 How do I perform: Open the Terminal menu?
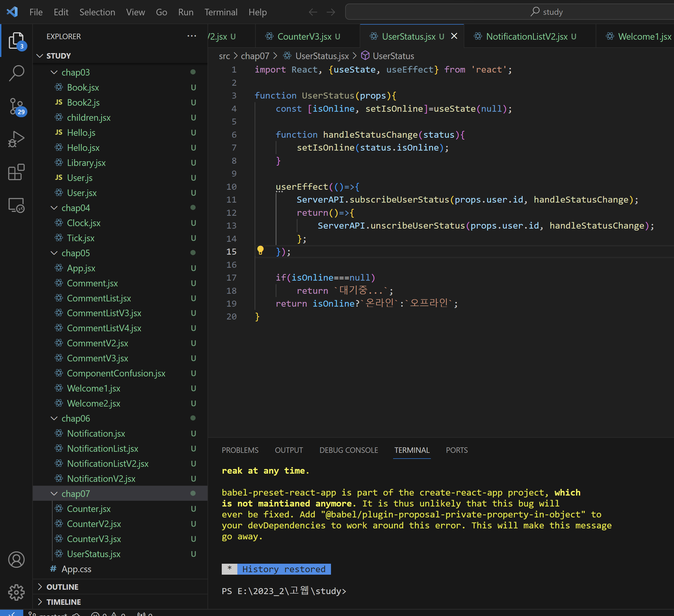(x=221, y=12)
